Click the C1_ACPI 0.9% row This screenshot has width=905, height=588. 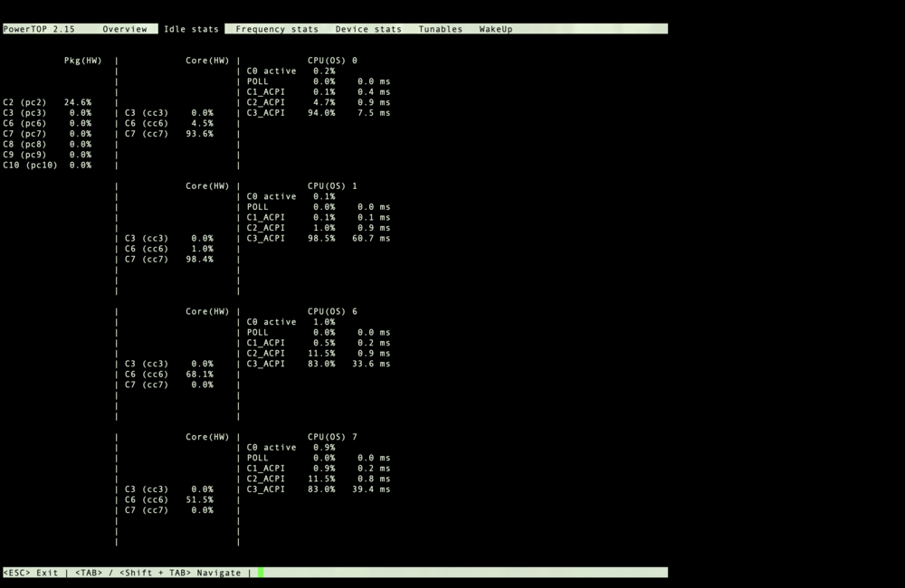[x=319, y=468]
